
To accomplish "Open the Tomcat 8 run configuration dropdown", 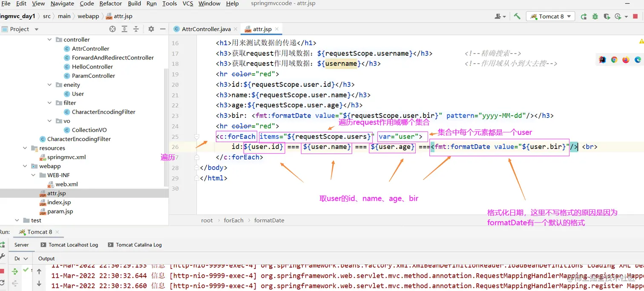I will (551, 17).
